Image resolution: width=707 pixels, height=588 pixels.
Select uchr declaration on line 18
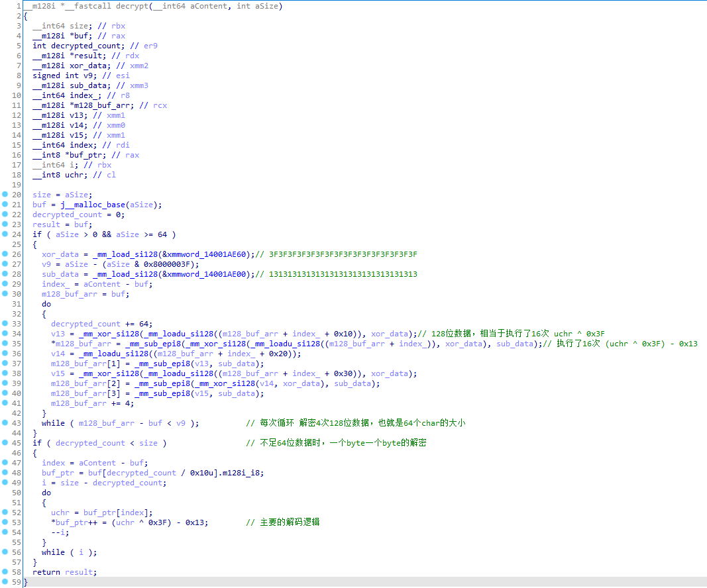click(x=74, y=175)
